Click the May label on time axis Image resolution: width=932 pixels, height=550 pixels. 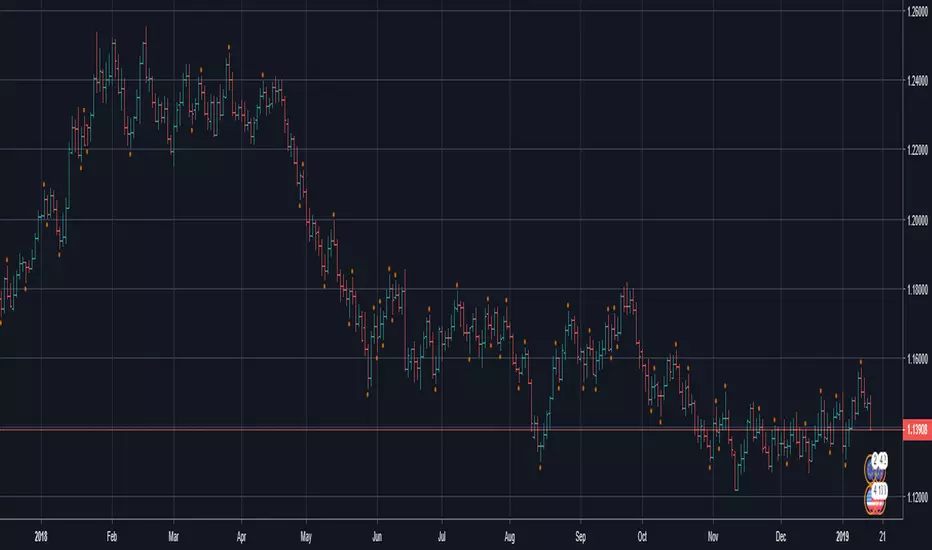(306, 536)
